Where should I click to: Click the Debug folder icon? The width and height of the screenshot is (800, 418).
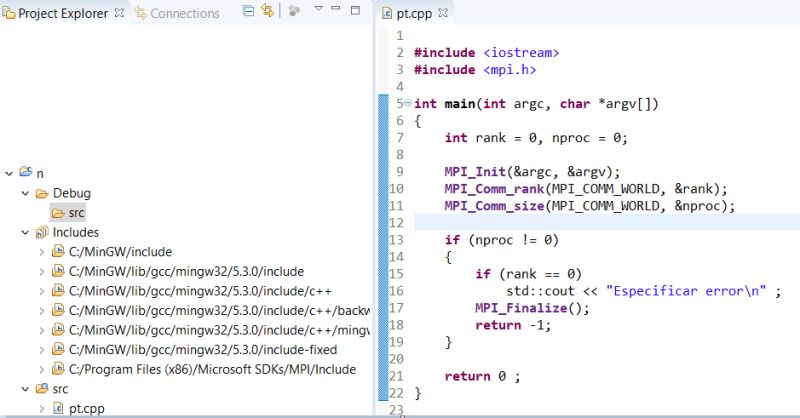pos(42,193)
